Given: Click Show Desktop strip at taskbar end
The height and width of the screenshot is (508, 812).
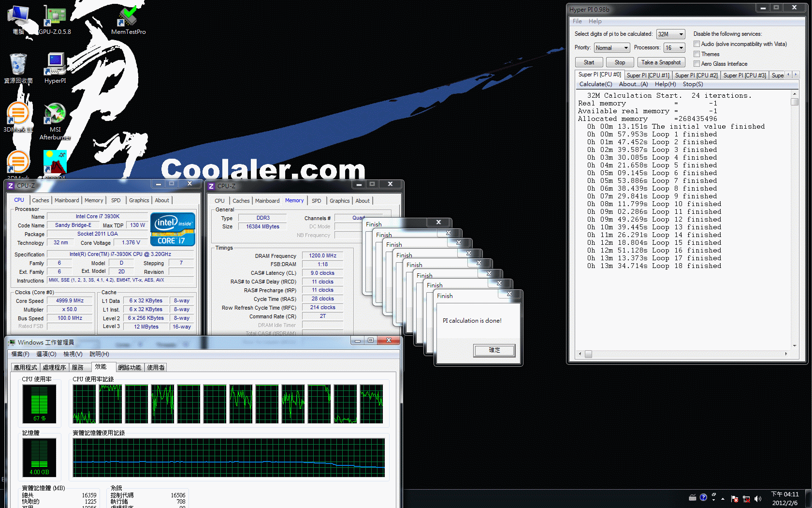Looking at the screenshot, I should (808, 498).
